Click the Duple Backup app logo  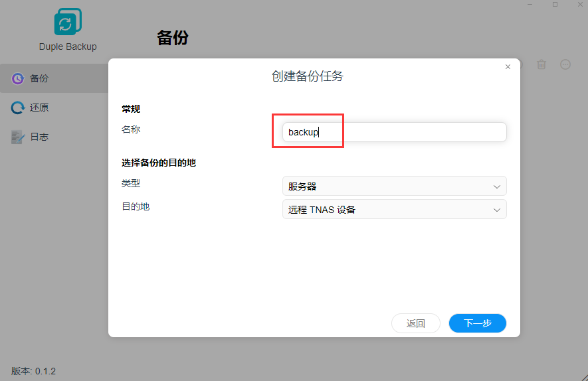pos(67,22)
